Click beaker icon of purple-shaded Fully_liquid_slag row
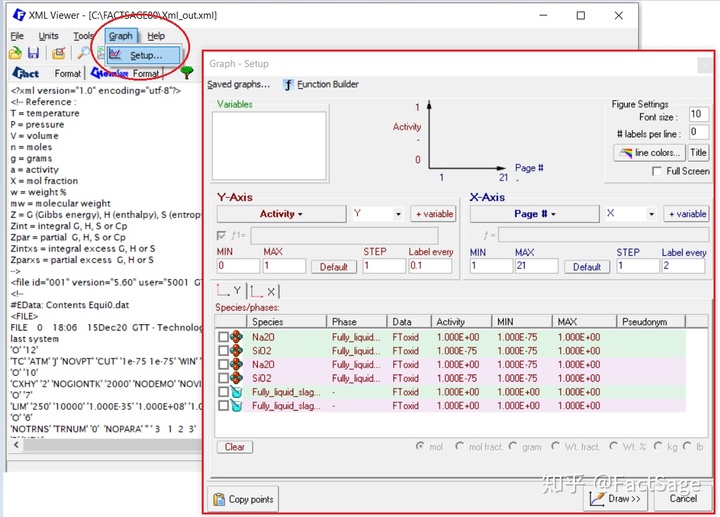 point(236,406)
